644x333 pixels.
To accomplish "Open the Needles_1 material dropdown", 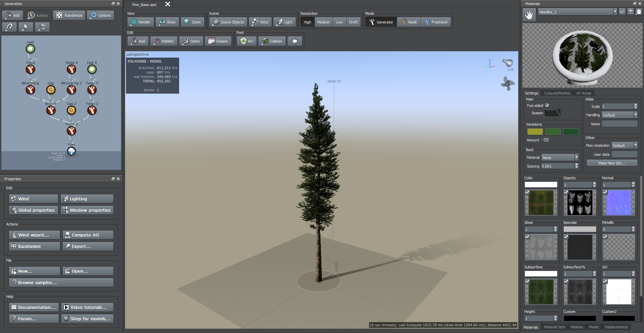I will click(x=578, y=12).
